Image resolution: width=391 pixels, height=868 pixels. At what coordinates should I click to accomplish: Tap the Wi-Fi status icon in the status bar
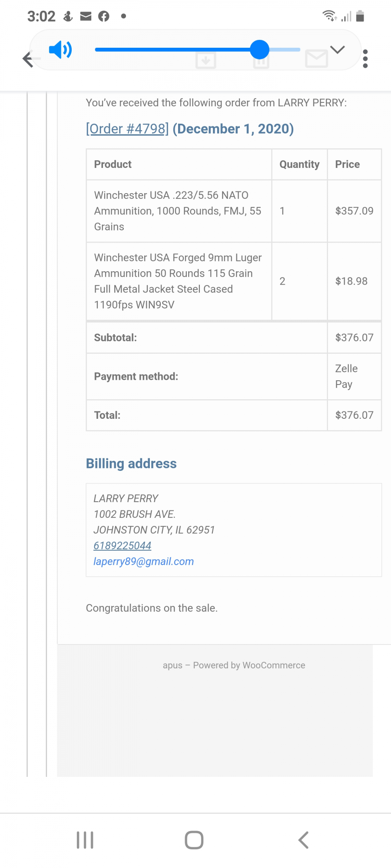point(330,16)
